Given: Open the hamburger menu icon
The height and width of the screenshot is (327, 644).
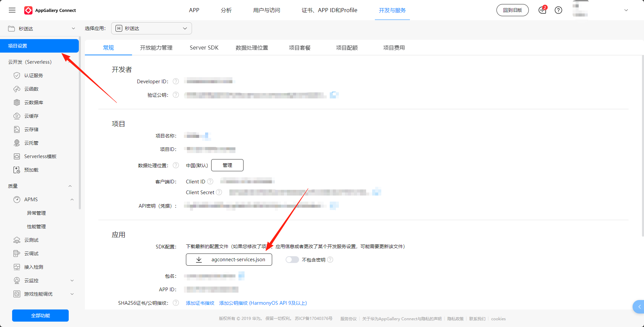Looking at the screenshot, I should pyautogui.click(x=12, y=10).
